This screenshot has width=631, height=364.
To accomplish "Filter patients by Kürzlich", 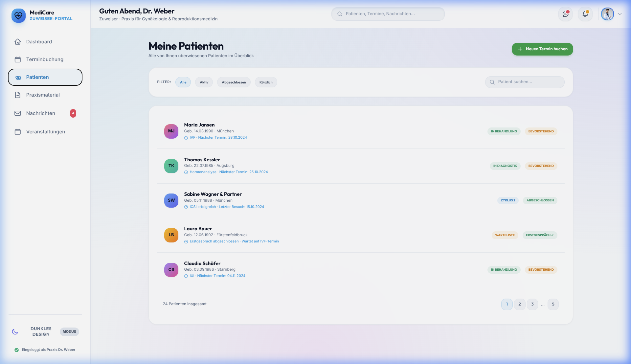I will 266,82.
